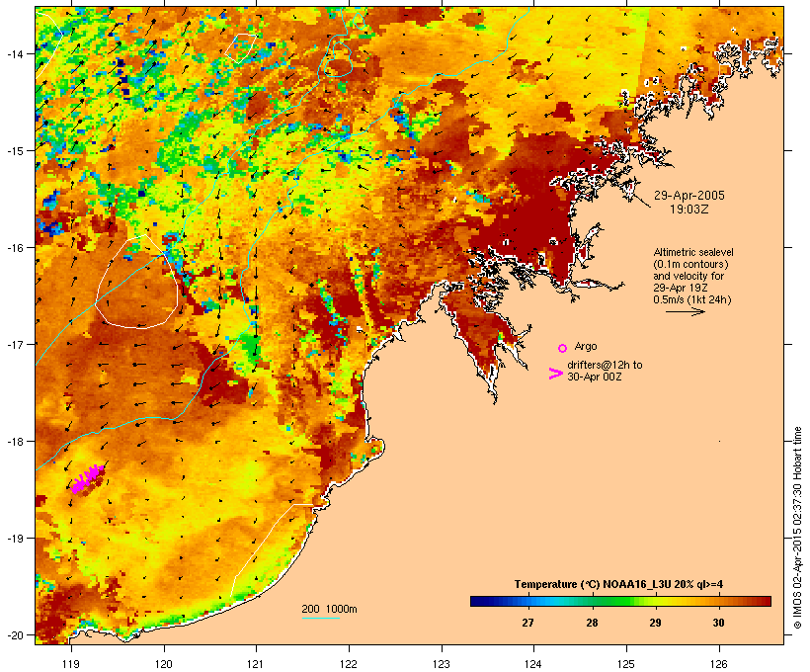The width and height of the screenshot is (810, 672).
Task: Click the colorbar tick label 30
Action: tap(718, 623)
